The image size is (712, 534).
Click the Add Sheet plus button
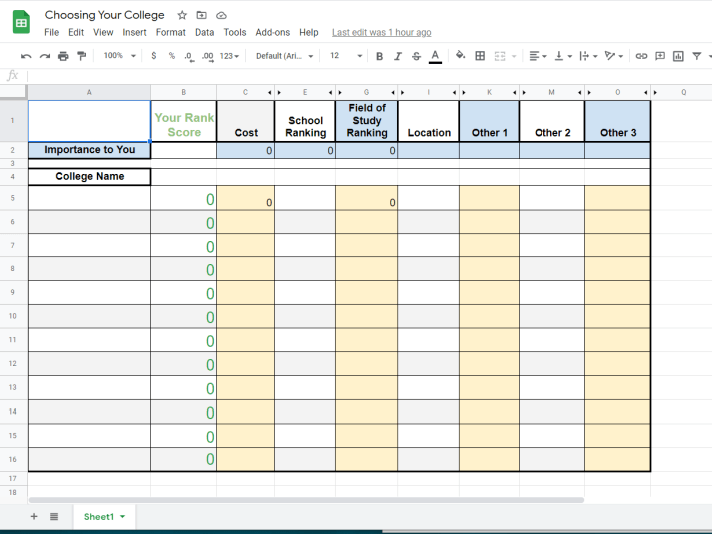(x=34, y=517)
